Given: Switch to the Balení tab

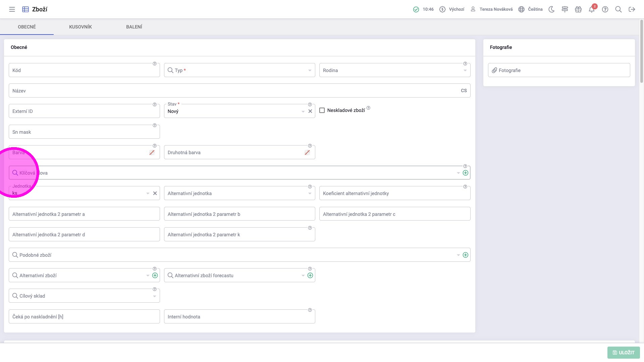Looking at the screenshot, I should [134, 27].
